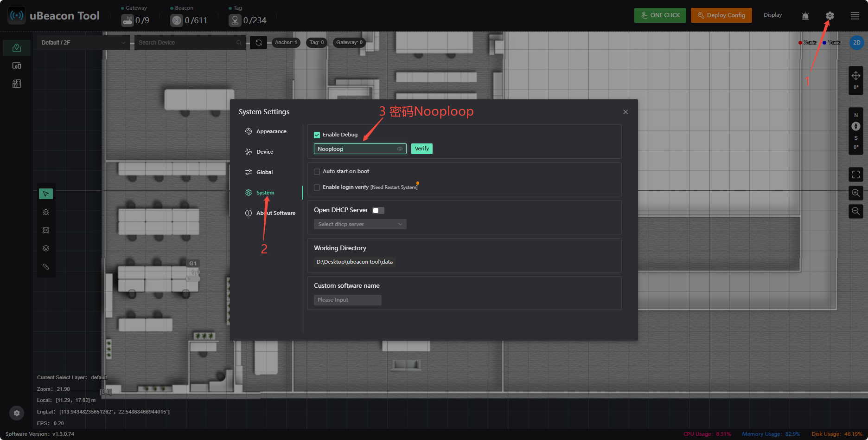Open Global settings tab
Image resolution: width=868 pixels, height=440 pixels.
point(259,172)
